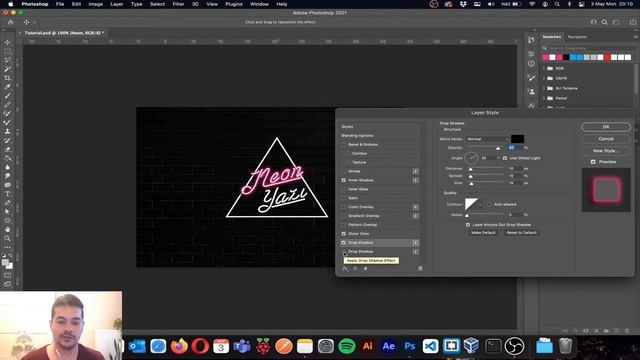
Task: Select the Clone Stamp tool
Action: tap(7, 131)
